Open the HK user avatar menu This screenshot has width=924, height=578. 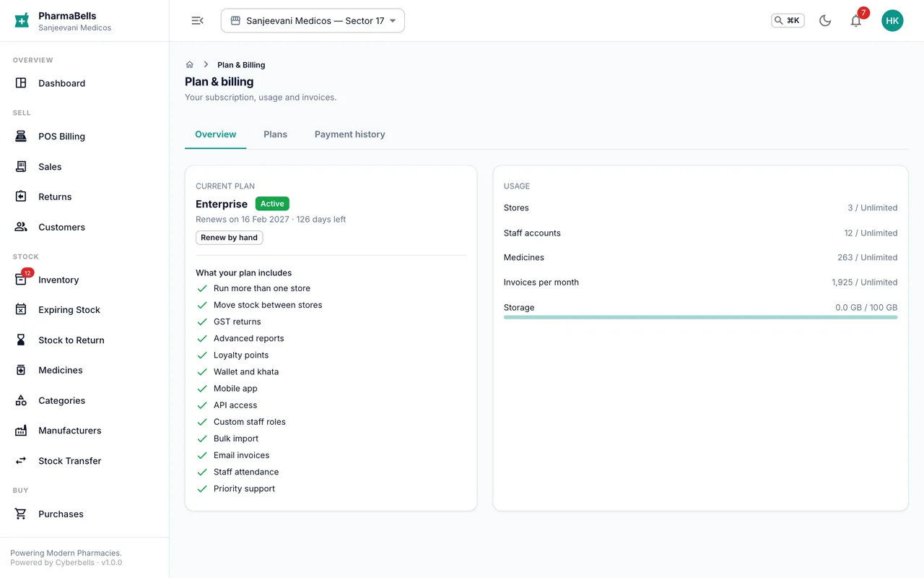(x=892, y=21)
